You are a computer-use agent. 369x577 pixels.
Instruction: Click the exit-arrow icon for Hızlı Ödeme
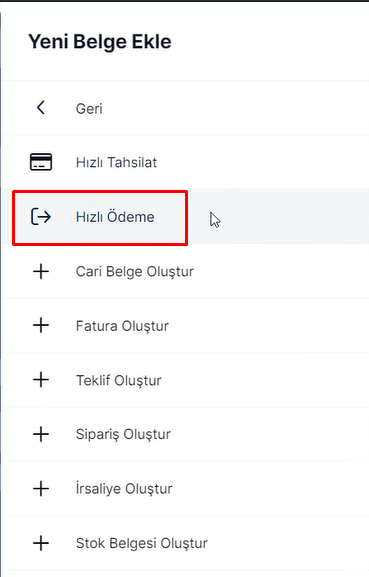click(x=41, y=216)
